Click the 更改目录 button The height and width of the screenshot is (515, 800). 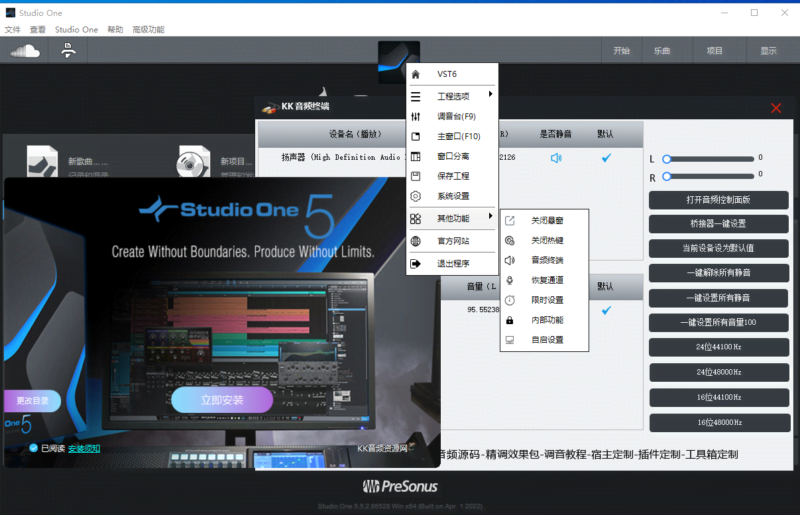pyautogui.click(x=33, y=401)
